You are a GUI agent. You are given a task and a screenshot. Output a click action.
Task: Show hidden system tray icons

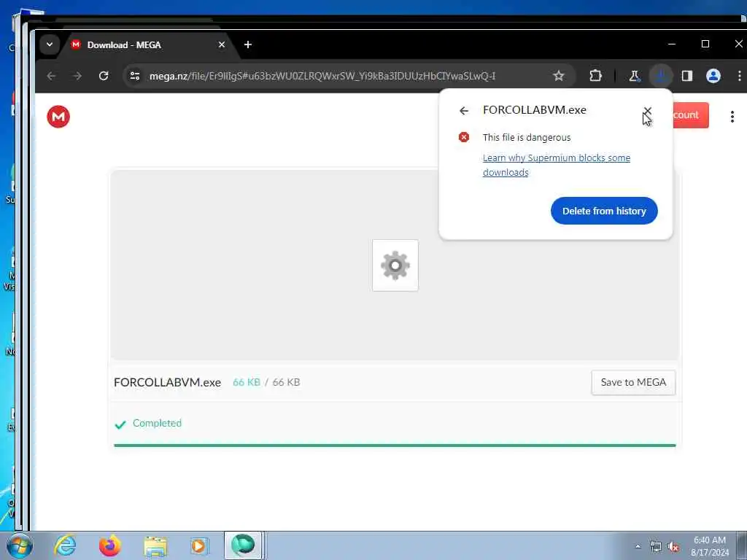pyautogui.click(x=638, y=546)
